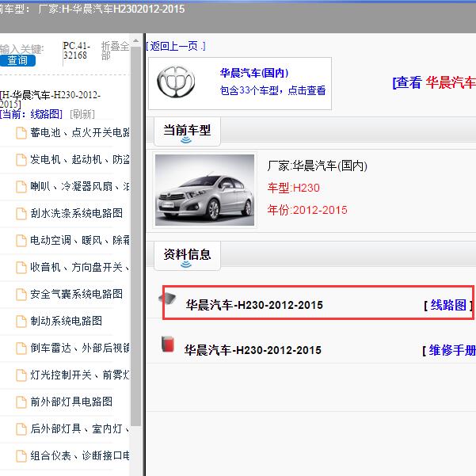Open 收音机、方向盘开关 tree item
The width and height of the screenshot is (476, 476).
[x=80, y=267]
